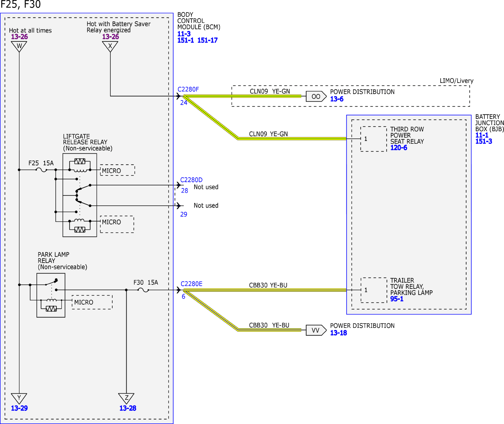Select connector label C2280D
This screenshot has height=424, width=504.
[x=191, y=180]
